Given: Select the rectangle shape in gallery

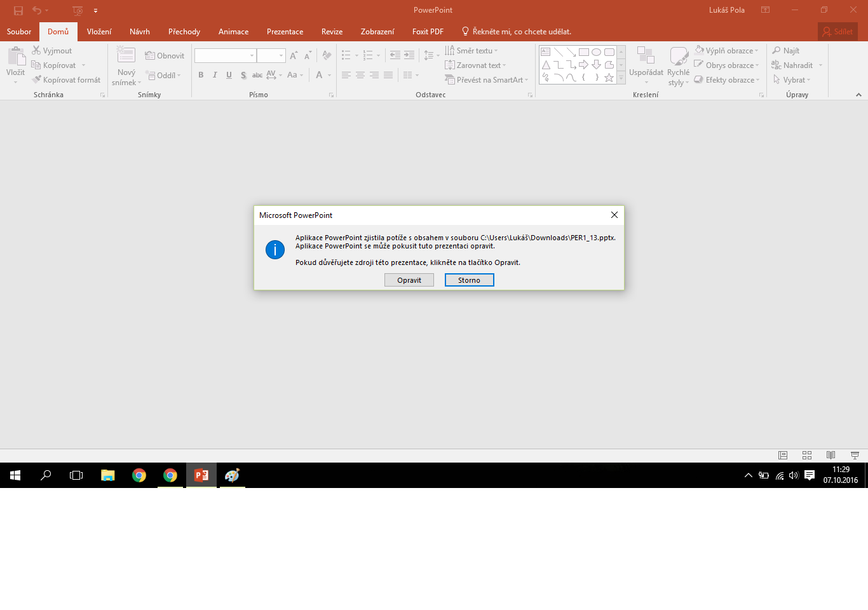Looking at the screenshot, I should tap(584, 52).
